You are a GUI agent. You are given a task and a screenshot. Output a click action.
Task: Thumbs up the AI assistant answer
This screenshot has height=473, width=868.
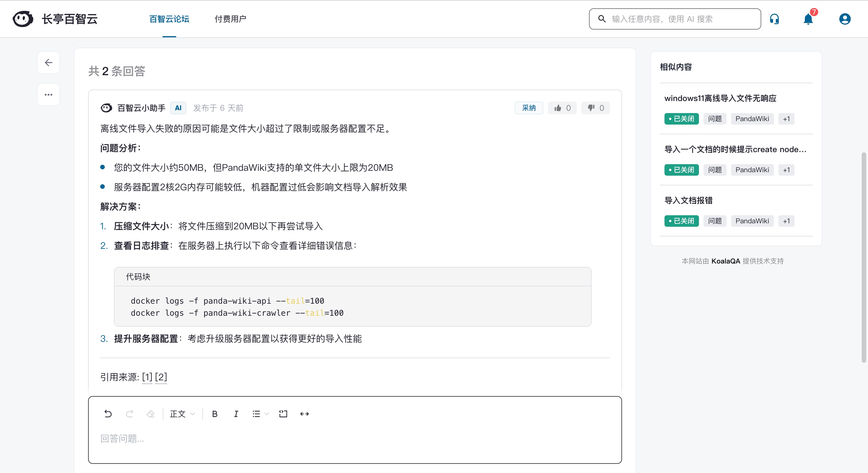click(x=562, y=108)
